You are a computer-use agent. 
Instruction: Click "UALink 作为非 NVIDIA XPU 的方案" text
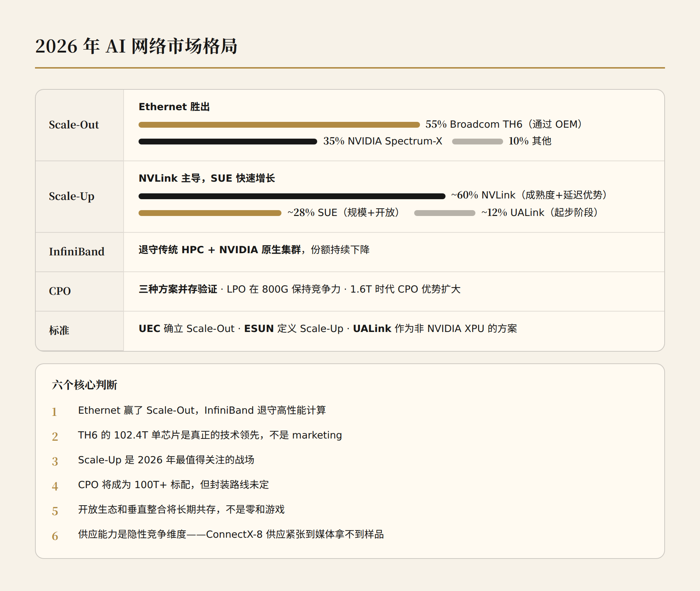pyautogui.click(x=435, y=329)
